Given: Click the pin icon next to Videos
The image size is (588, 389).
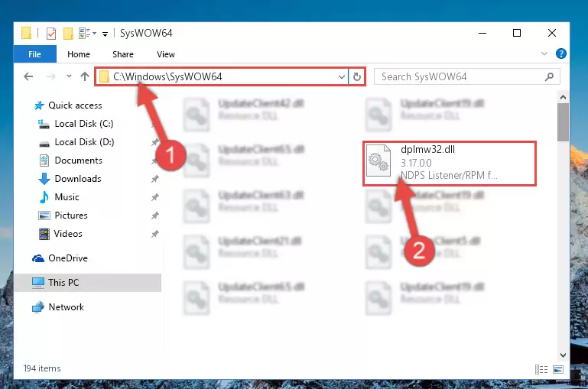Looking at the screenshot, I should click(155, 234).
